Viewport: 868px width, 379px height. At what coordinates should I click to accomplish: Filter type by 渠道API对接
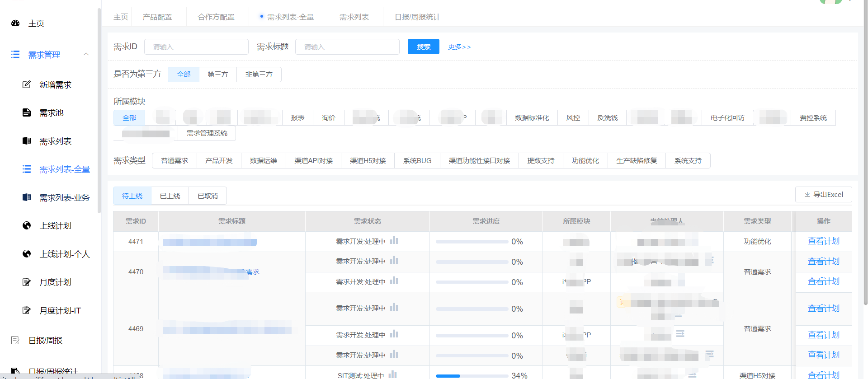click(x=314, y=161)
